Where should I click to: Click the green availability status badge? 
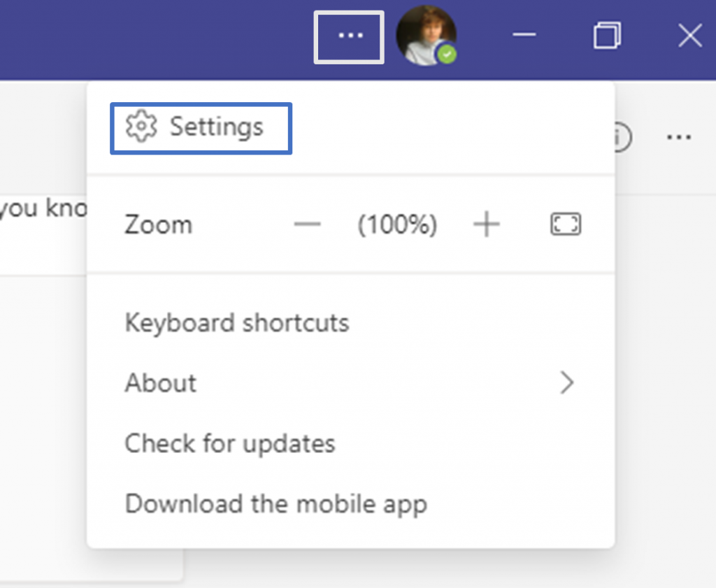coord(447,55)
